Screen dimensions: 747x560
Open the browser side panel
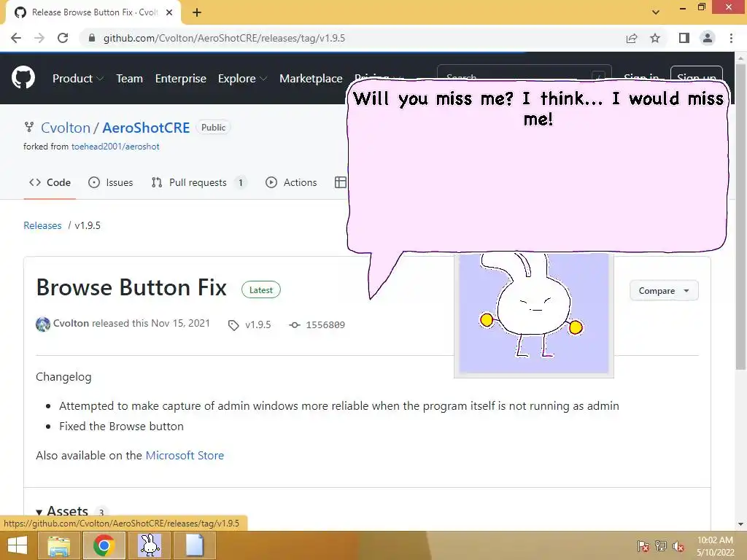click(x=684, y=38)
